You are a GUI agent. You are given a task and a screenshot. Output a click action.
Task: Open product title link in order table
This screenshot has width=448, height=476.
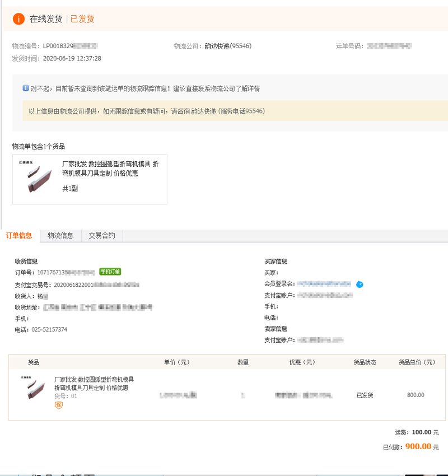(94, 384)
